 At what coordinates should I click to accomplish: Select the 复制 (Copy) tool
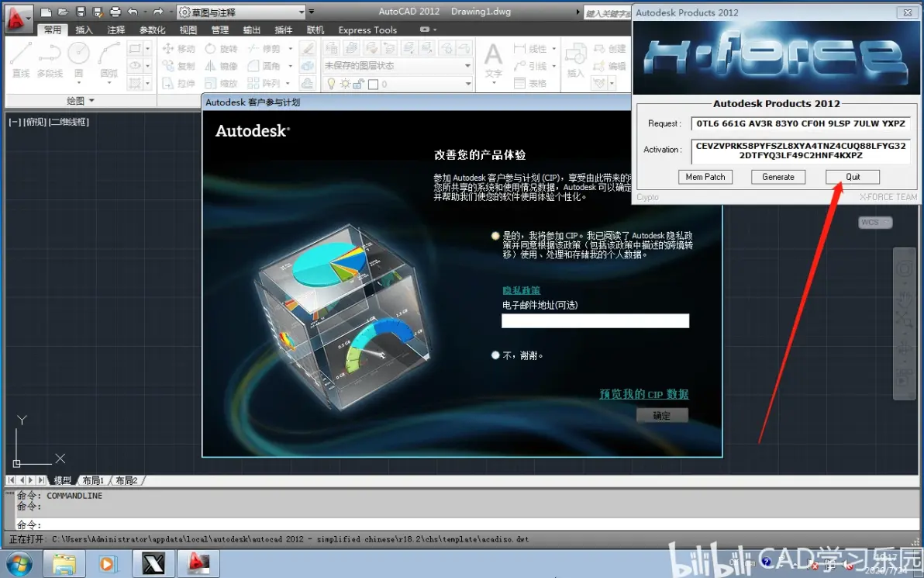(178, 66)
